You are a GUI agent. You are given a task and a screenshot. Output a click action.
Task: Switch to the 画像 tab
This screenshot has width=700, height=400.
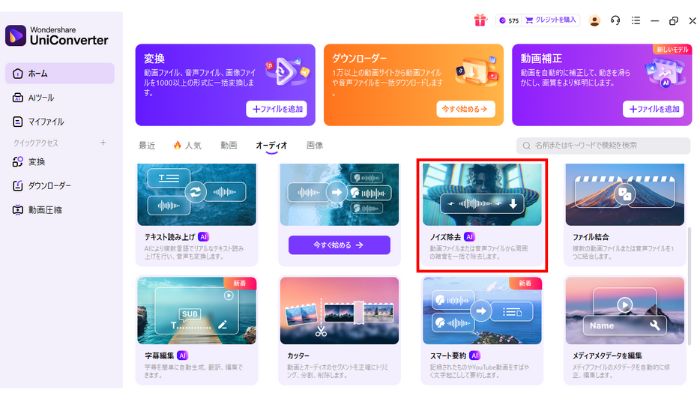[314, 145]
